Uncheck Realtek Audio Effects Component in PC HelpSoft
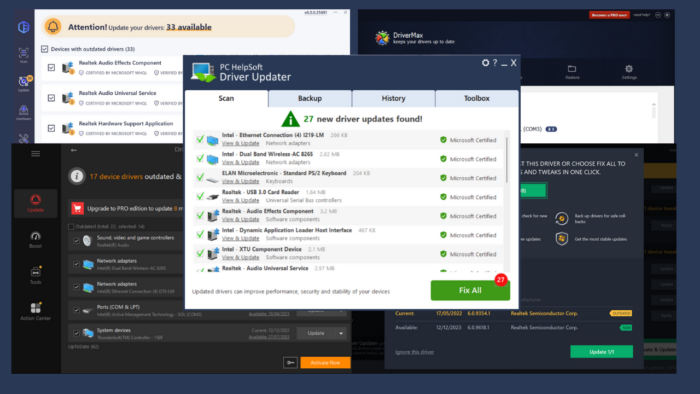The width and height of the screenshot is (700, 394). (x=200, y=215)
